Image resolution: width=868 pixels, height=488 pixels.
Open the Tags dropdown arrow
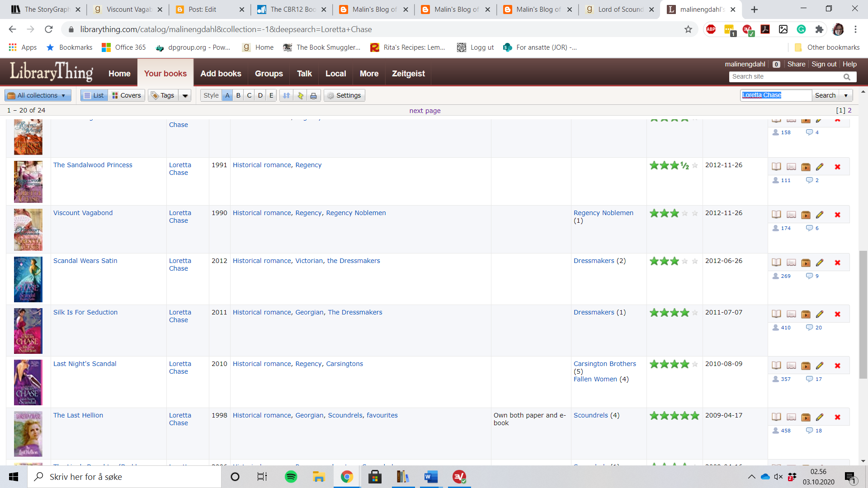[185, 95]
